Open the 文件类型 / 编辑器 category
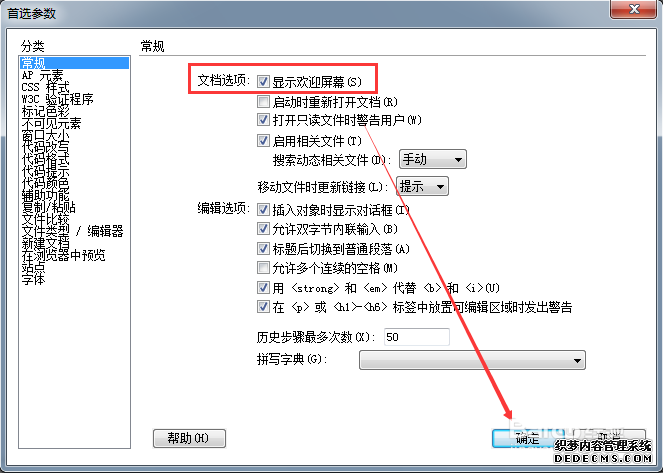The image size is (663, 473). [72, 231]
